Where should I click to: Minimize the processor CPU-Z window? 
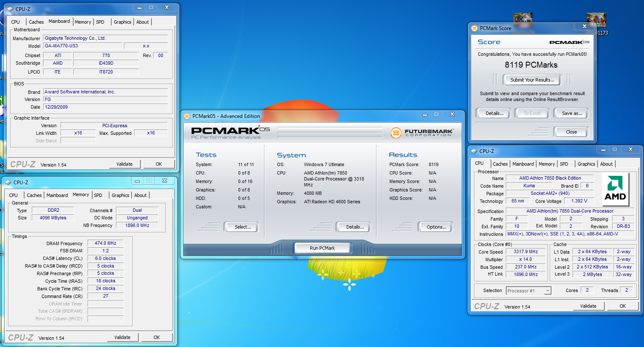tap(603, 150)
